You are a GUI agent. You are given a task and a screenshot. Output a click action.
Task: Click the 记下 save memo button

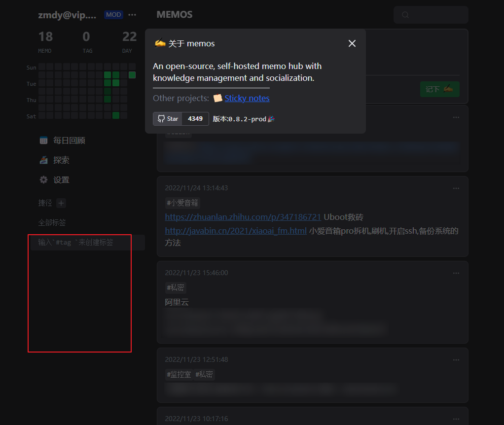click(439, 89)
